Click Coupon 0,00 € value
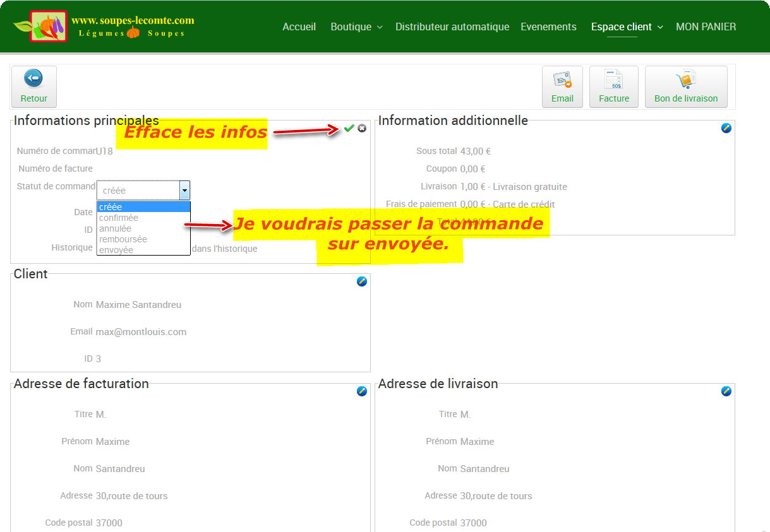 pyautogui.click(x=473, y=168)
